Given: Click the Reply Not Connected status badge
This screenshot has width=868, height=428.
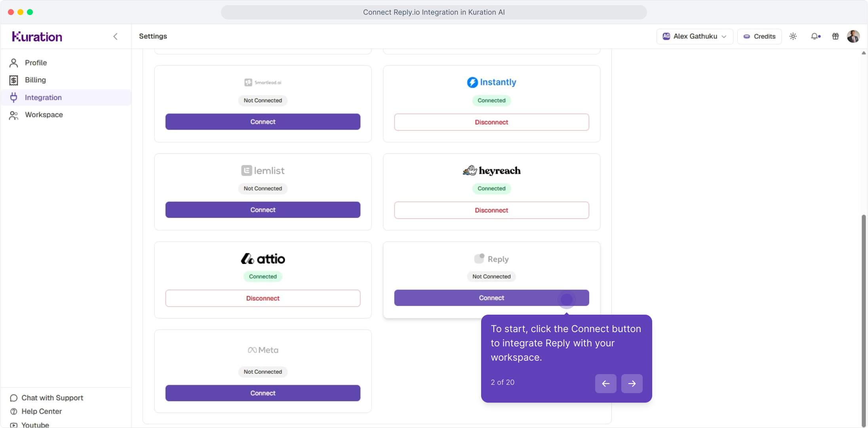Looking at the screenshot, I should [491, 276].
